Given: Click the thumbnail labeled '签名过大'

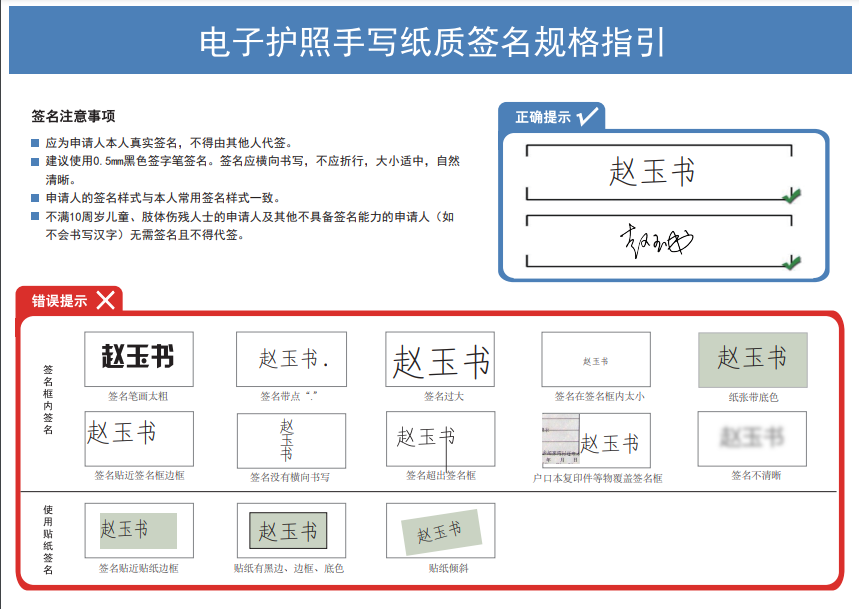Looking at the screenshot, I should click(440, 359).
